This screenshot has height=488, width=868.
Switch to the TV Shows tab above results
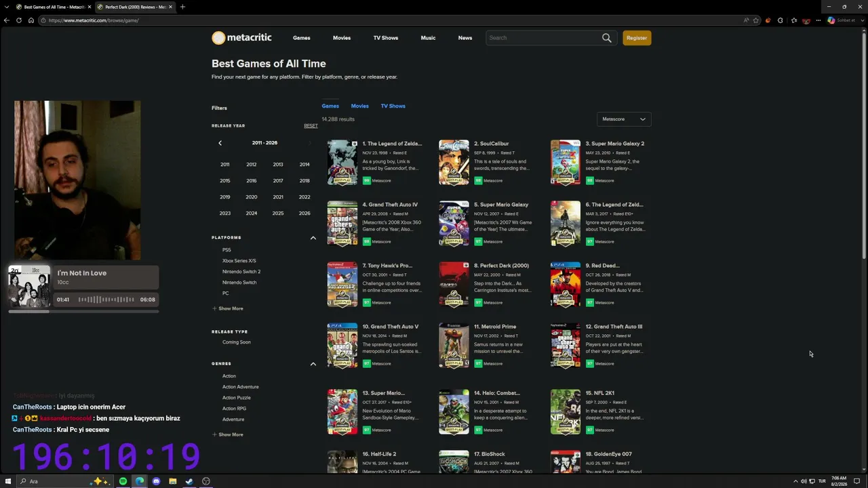(393, 106)
